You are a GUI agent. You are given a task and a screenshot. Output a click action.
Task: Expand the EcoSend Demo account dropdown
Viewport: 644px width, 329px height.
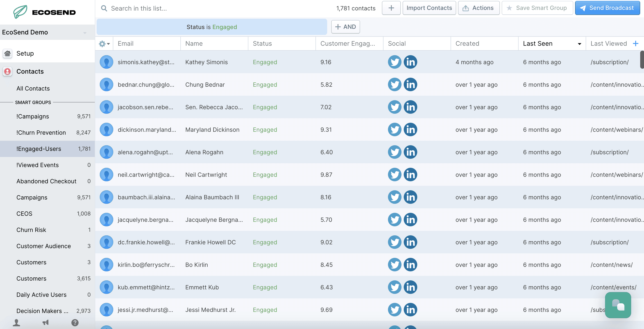click(x=84, y=32)
